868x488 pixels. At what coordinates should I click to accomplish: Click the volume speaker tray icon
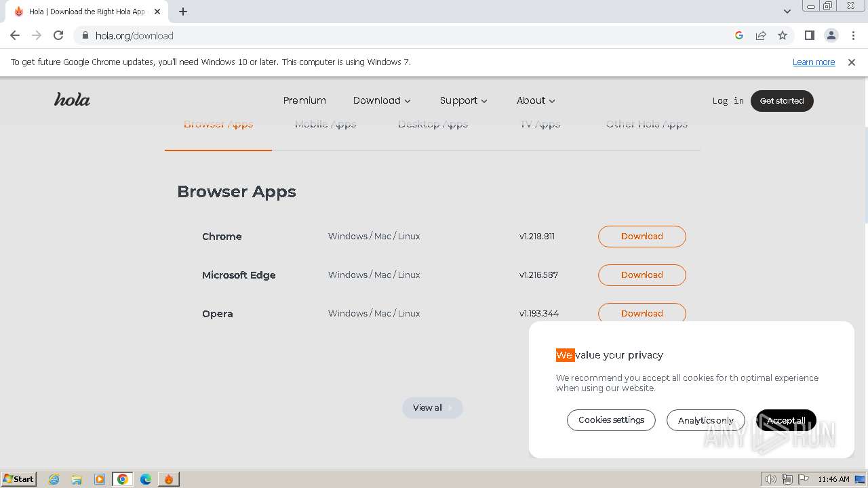point(771,479)
